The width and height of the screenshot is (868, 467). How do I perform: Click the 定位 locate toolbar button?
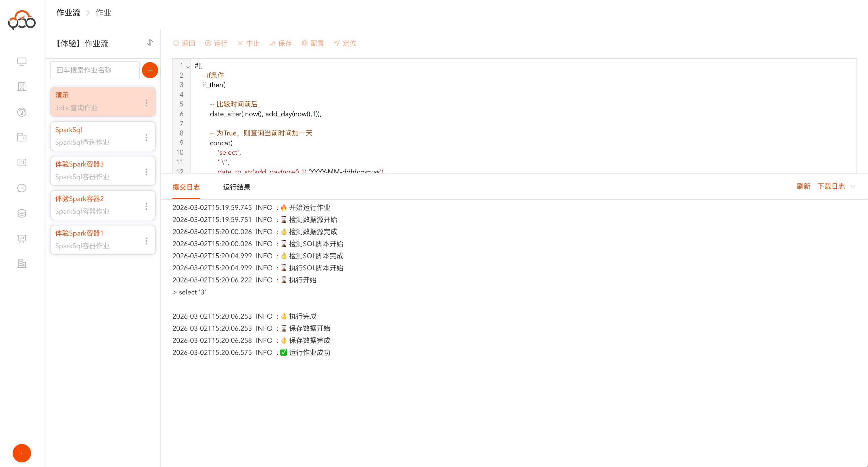345,43
